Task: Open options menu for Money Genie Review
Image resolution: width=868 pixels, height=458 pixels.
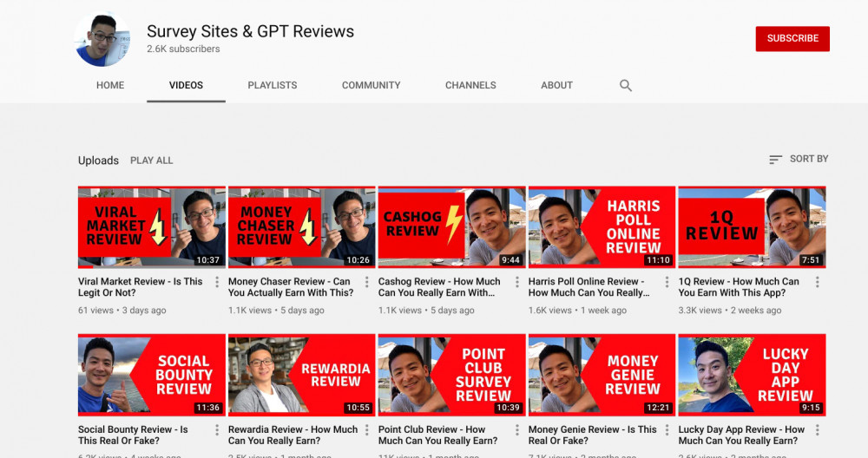Action: pos(667,429)
